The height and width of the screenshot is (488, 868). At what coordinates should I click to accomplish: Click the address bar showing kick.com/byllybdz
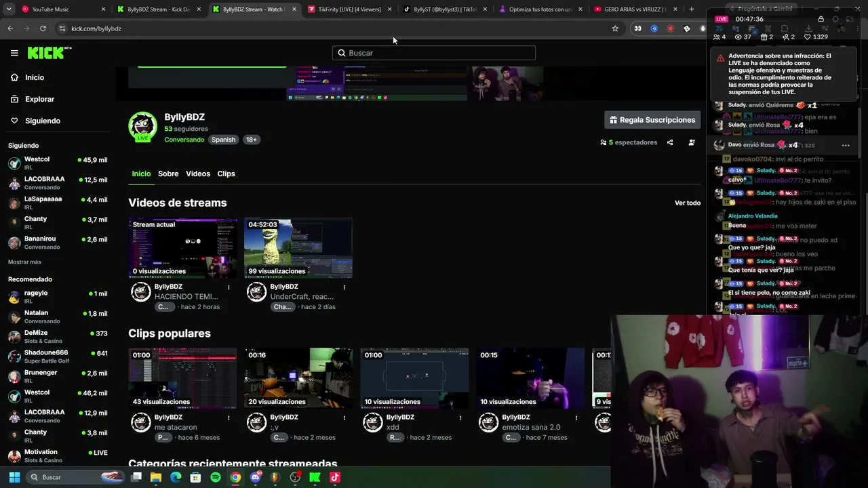coord(339,28)
